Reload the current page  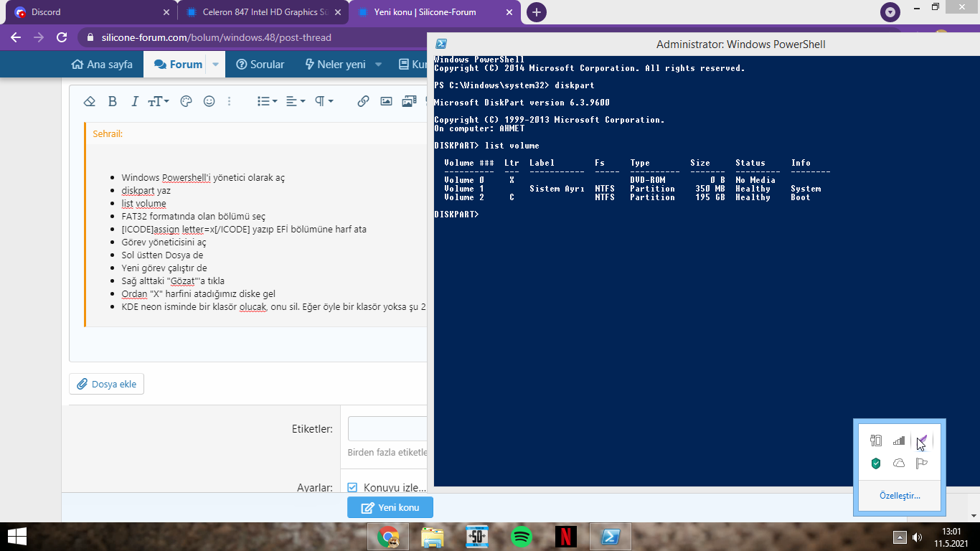(62, 37)
